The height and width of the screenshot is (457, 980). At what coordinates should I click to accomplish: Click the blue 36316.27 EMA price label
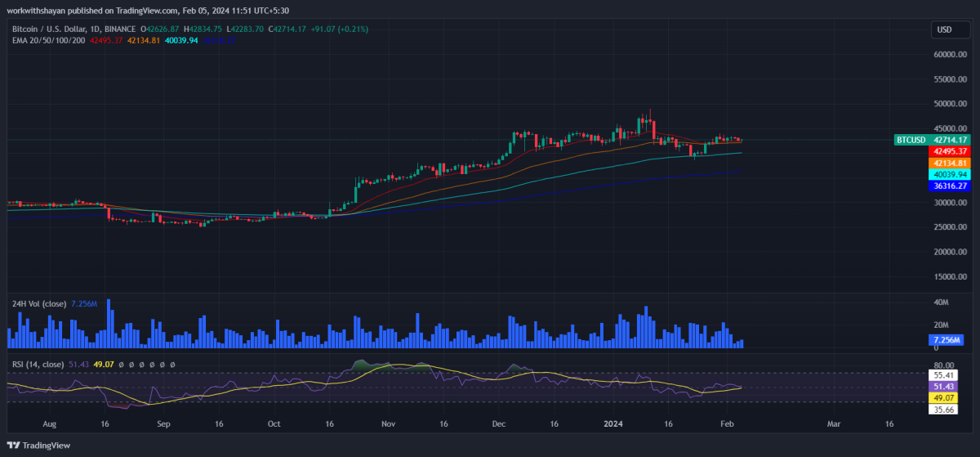pyautogui.click(x=950, y=186)
